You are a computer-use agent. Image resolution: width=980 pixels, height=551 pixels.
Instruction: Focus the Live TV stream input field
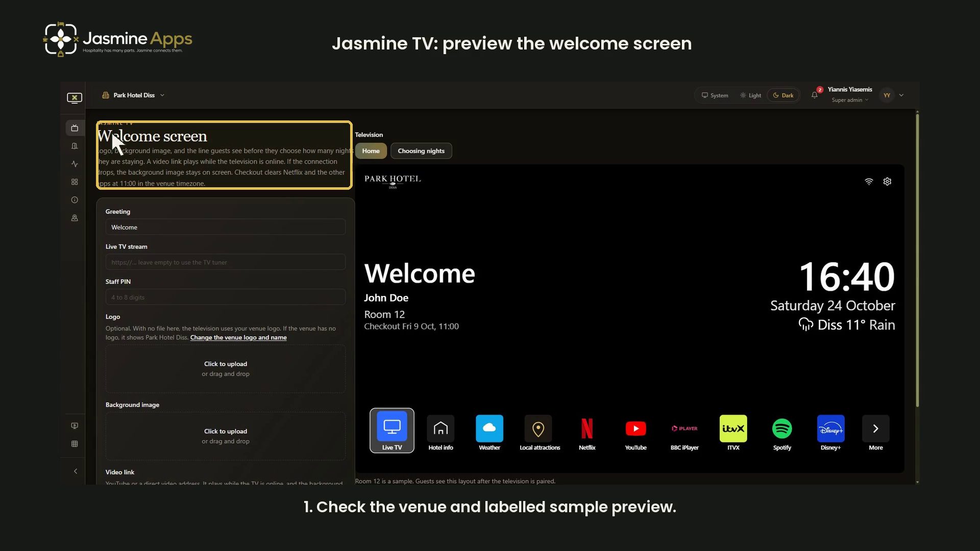(226, 262)
